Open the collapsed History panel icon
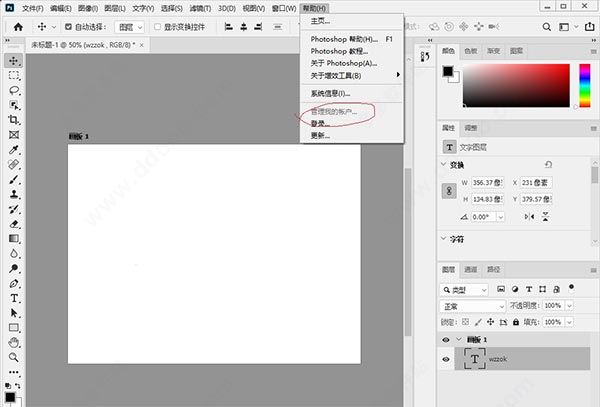This screenshot has height=407, width=600. [x=425, y=57]
